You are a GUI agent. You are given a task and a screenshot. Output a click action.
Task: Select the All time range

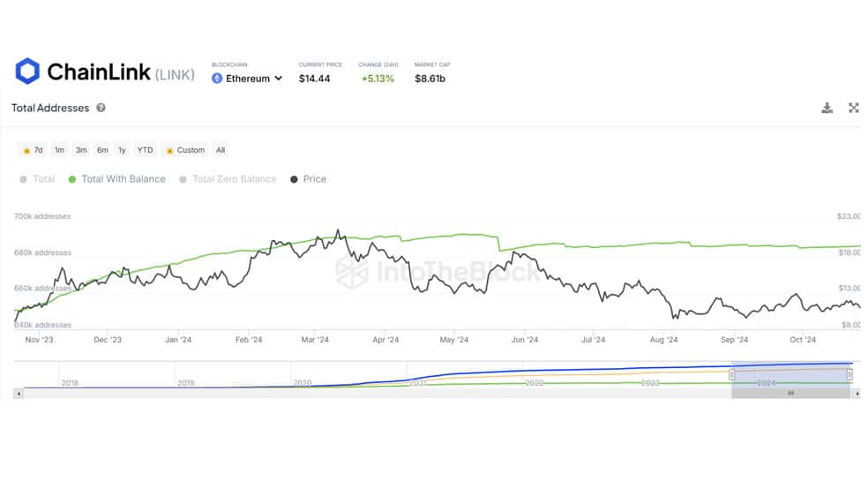(221, 150)
